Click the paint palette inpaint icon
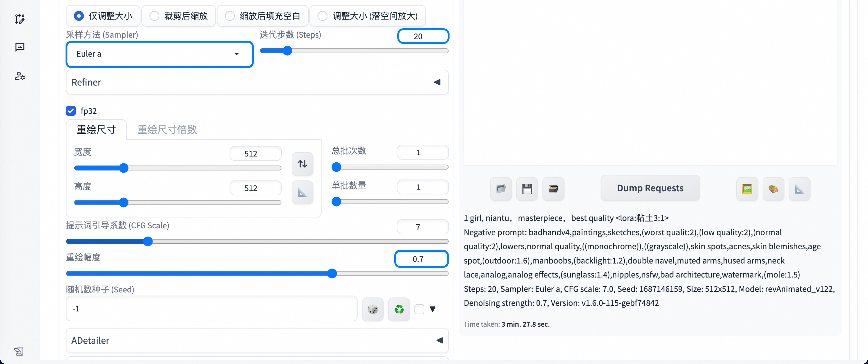The width and height of the screenshot is (868, 364). click(773, 189)
